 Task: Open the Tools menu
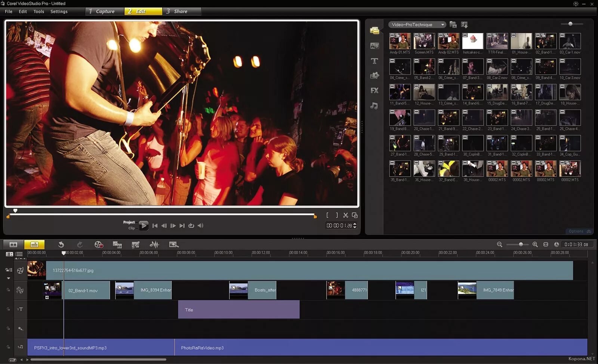[x=39, y=12]
